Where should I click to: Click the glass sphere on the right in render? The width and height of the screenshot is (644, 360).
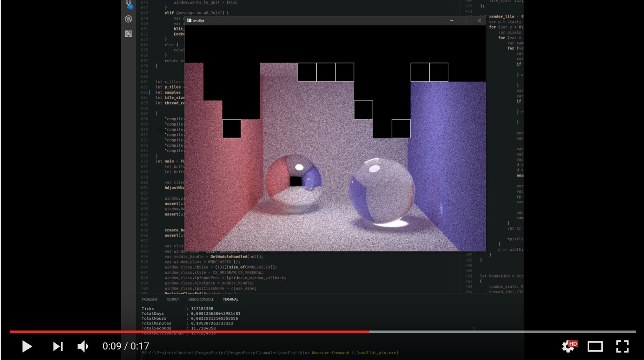coord(382,191)
